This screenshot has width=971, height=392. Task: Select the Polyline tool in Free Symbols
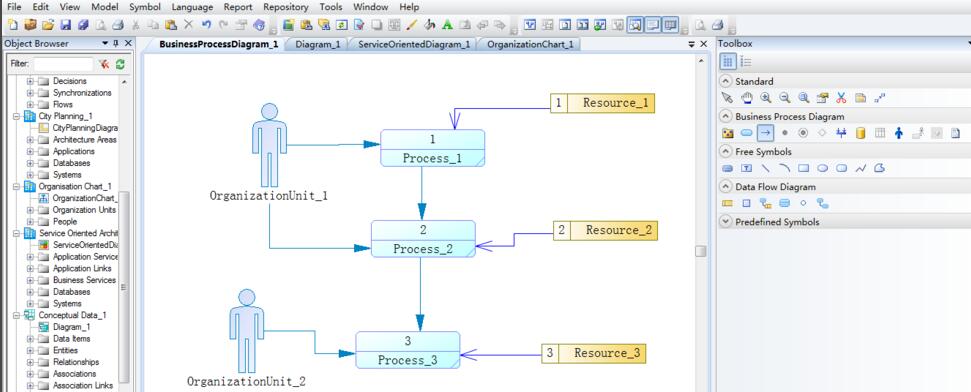tap(860, 168)
